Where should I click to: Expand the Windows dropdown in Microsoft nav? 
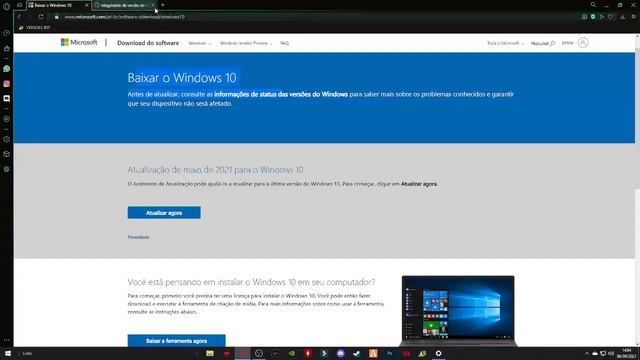[x=200, y=43]
